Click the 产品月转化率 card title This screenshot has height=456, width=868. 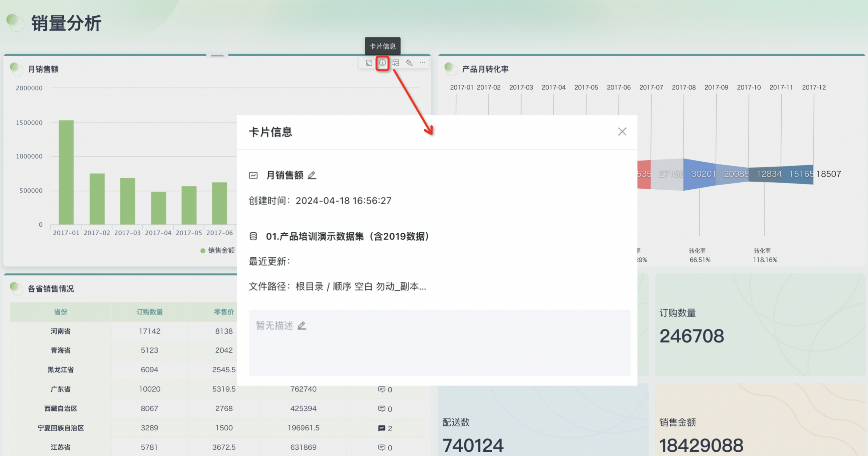485,69
